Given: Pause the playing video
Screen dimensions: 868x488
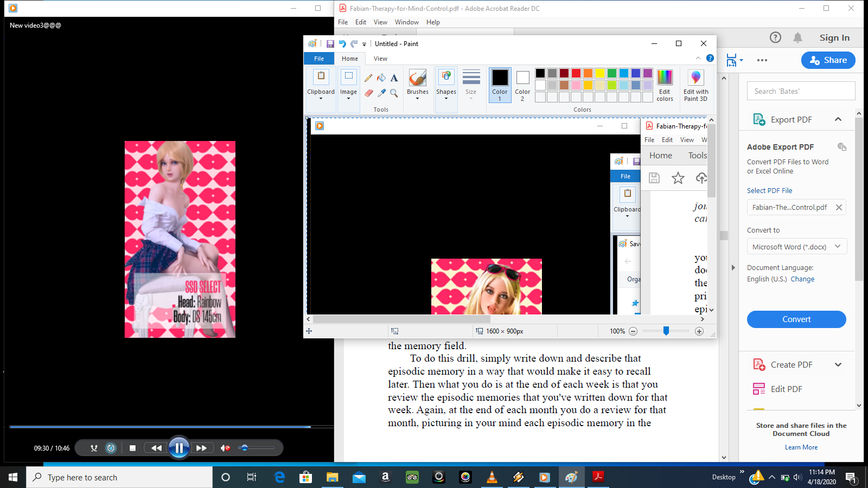Looking at the screenshot, I should (179, 448).
